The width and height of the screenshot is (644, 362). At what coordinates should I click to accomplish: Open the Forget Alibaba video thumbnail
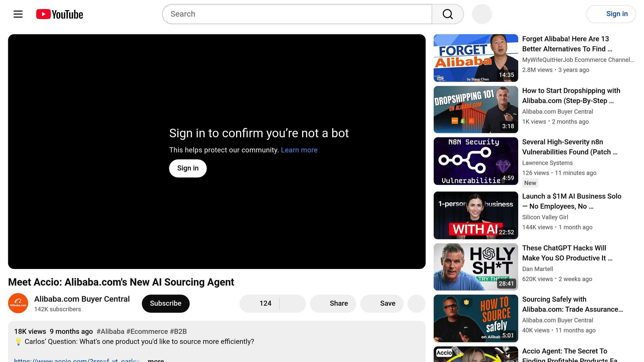tap(475, 58)
